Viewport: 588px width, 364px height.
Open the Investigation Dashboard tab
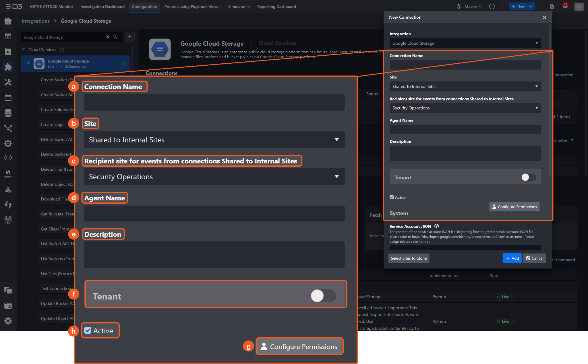click(x=102, y=6)
